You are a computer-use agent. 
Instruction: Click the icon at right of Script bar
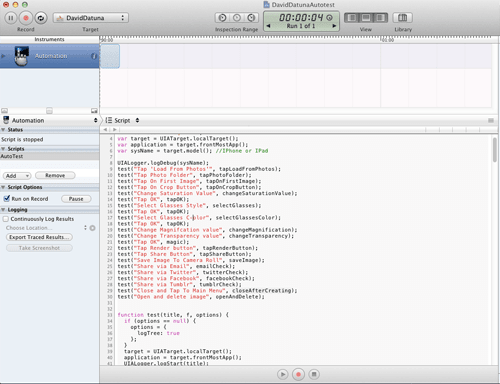[491, 120]
